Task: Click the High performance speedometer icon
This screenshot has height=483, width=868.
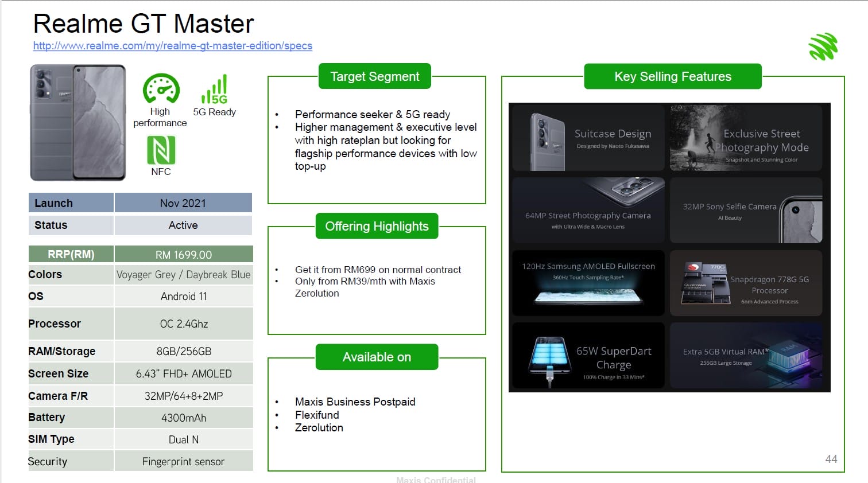Action: pos(161,89)
